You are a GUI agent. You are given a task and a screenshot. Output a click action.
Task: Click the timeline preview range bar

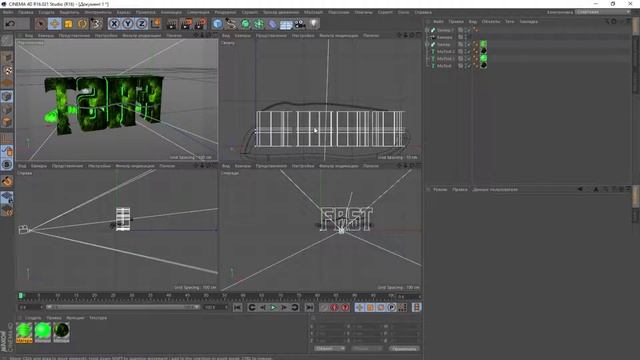(122, 307)
